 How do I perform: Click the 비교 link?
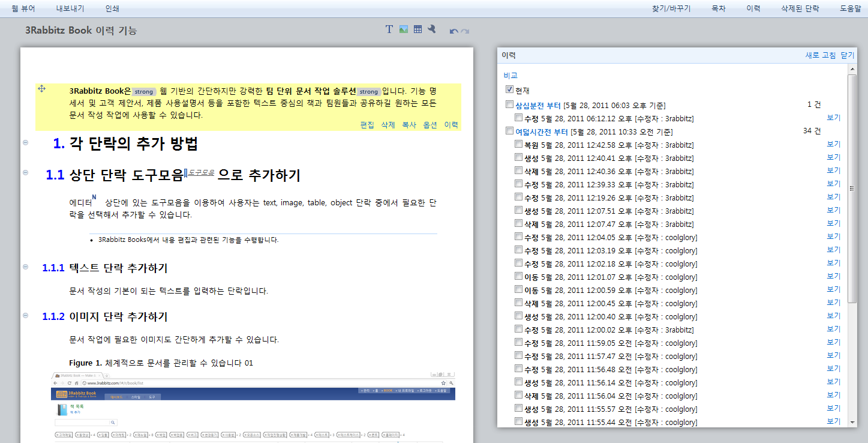510,76
